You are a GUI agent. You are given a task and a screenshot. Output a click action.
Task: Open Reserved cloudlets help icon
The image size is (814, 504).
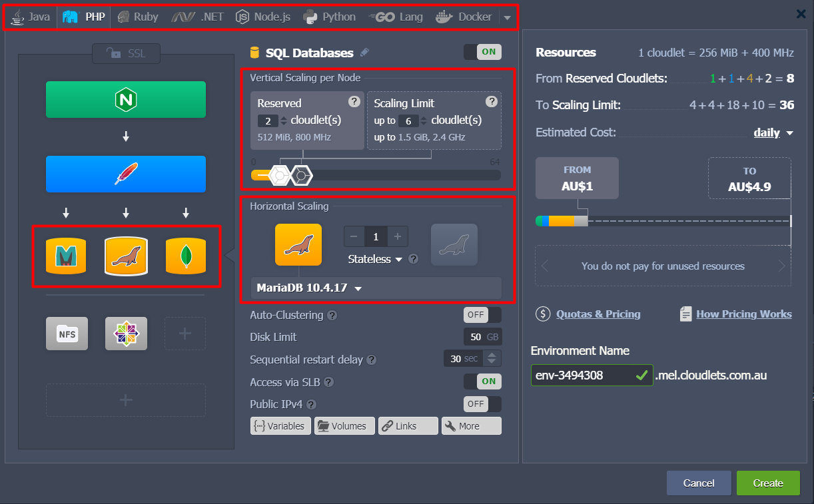coord(354,101)
